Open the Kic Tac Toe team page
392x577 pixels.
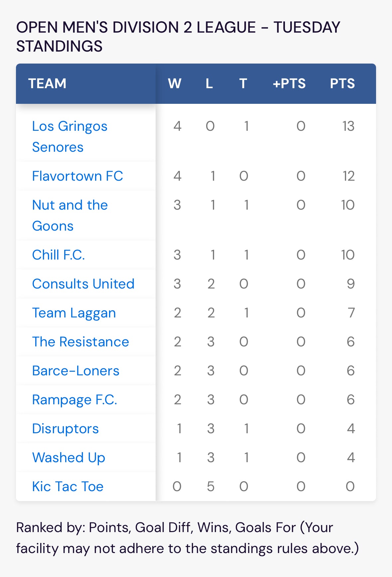[67, 486]
